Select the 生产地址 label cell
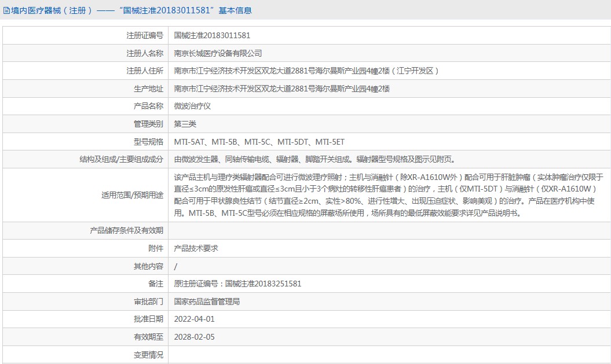611x364 pixels. tap(85, 89)
